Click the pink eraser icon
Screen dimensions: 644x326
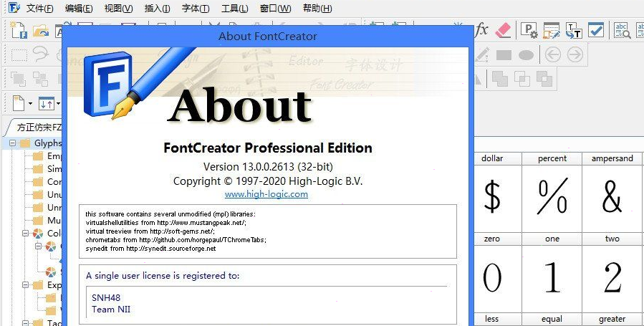coord(503,30)
